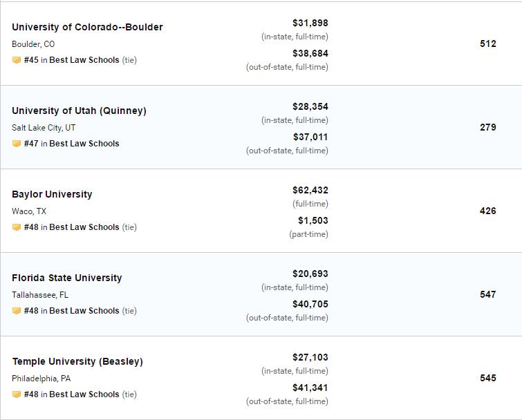522x420 pixels.
Task: Open the University of Colorado--Boulder page
Action: (x=87, y=27)
